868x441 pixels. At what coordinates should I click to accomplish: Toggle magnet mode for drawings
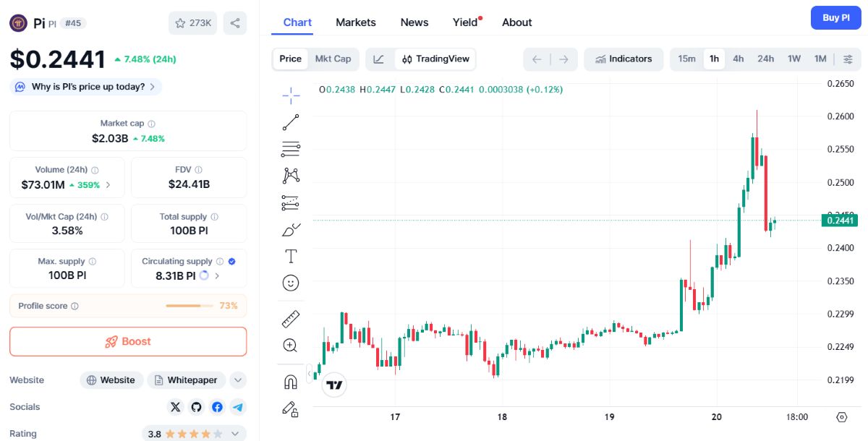click(291, 381)
